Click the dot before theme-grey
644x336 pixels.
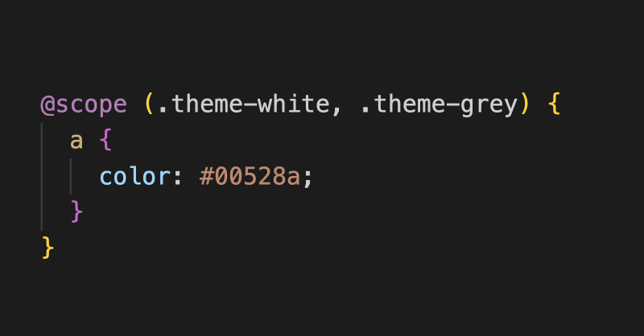click(x=365, y=110)
